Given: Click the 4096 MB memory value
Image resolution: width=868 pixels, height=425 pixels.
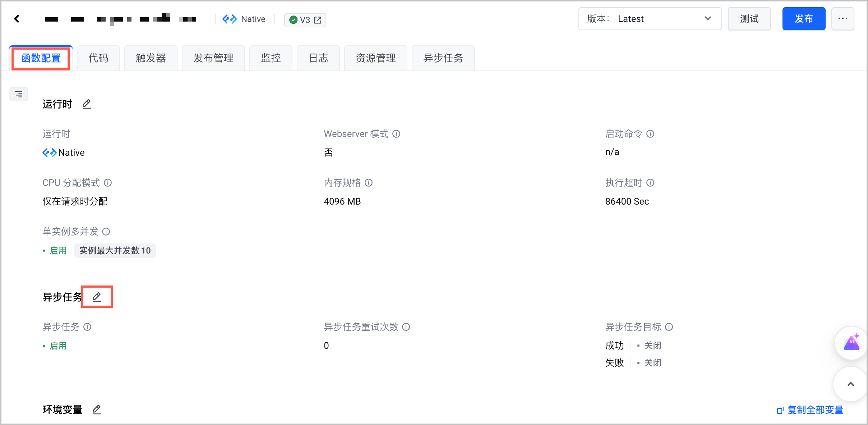Looking at the screenshot, I should [x=342, y=201].
